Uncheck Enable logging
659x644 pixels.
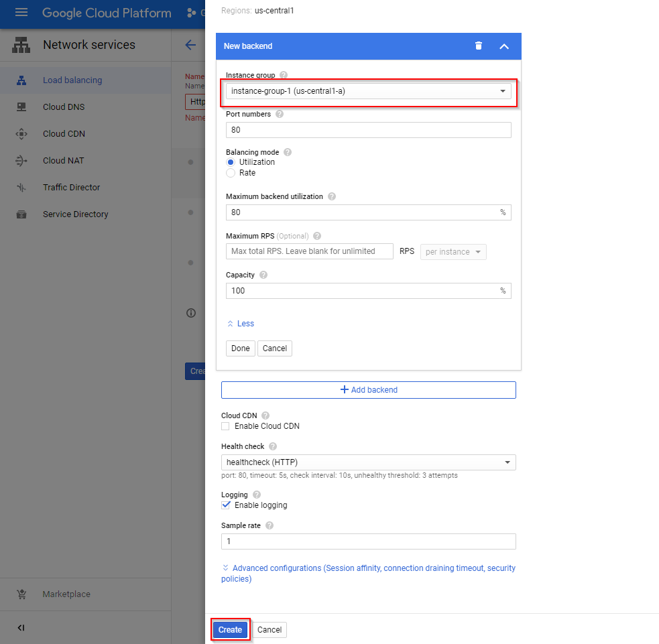click(x=226, y=505)
